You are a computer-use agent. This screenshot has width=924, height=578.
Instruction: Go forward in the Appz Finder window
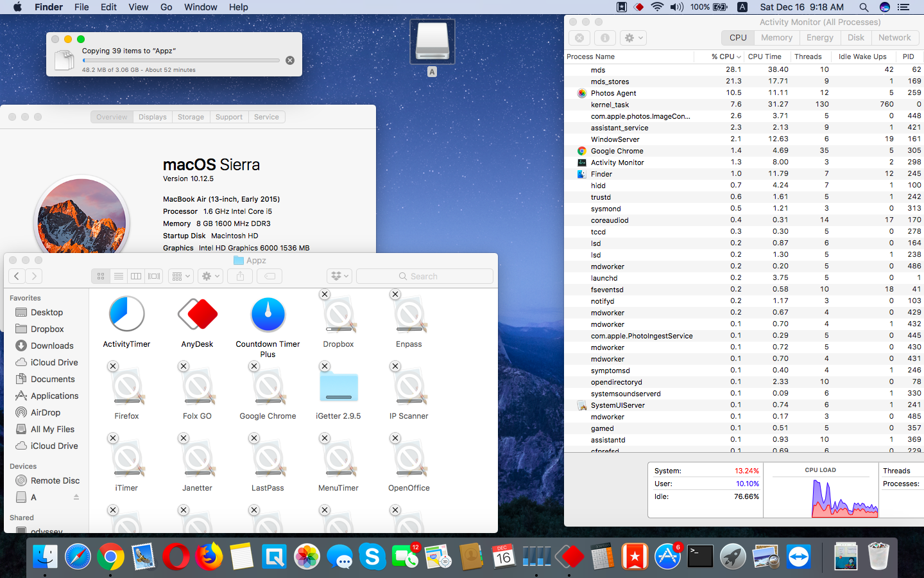pos(34,276)
